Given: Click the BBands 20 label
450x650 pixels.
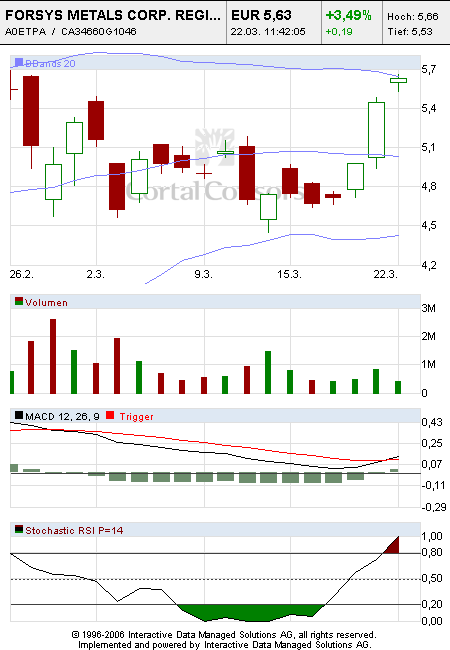Looking at the screenshot, I should point(50,63).
